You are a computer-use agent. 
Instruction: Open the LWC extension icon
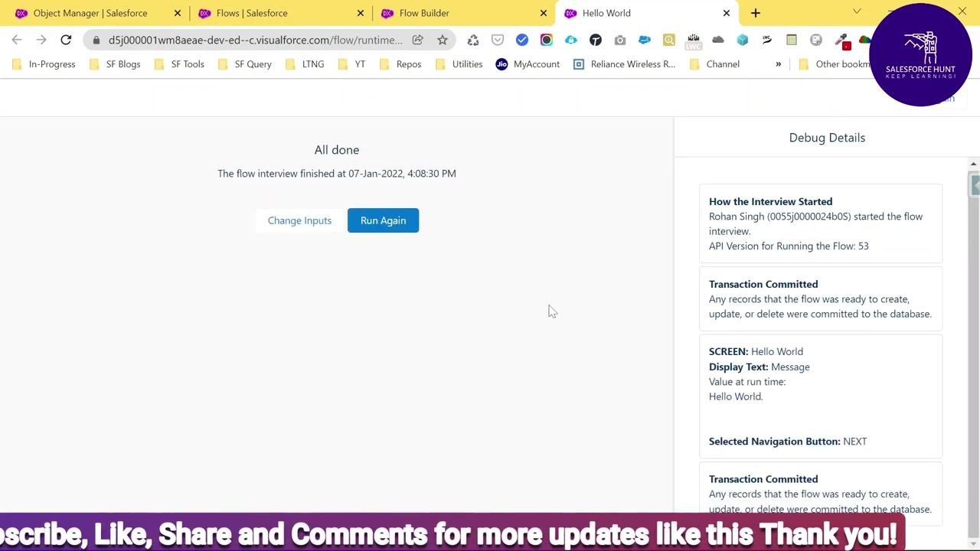(x=694, y=40)
